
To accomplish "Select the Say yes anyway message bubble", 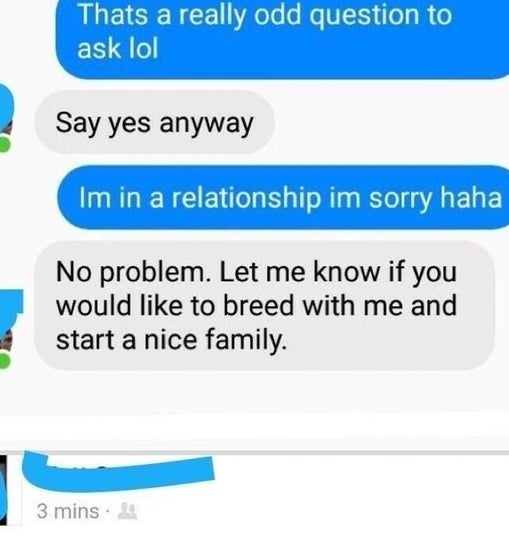I will tap(154, 122).
